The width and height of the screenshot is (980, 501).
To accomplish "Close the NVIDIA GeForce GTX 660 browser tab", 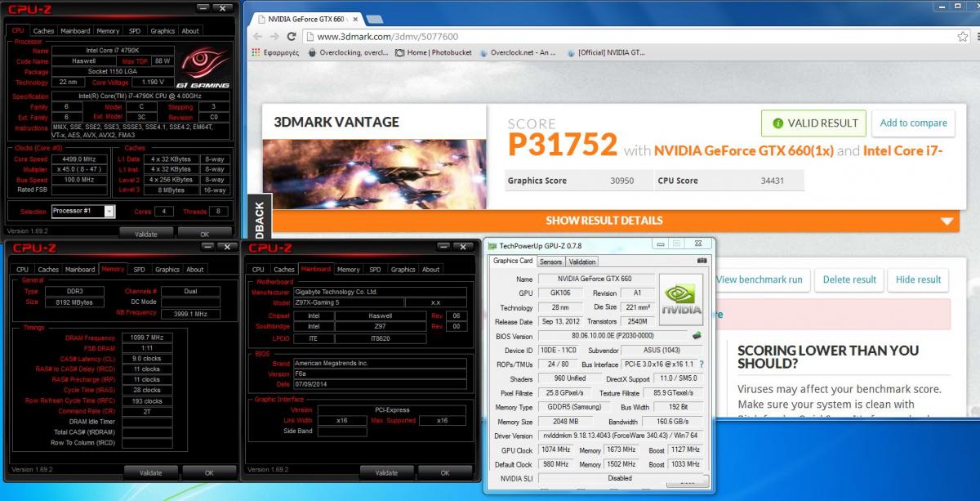I will point(355,18).
